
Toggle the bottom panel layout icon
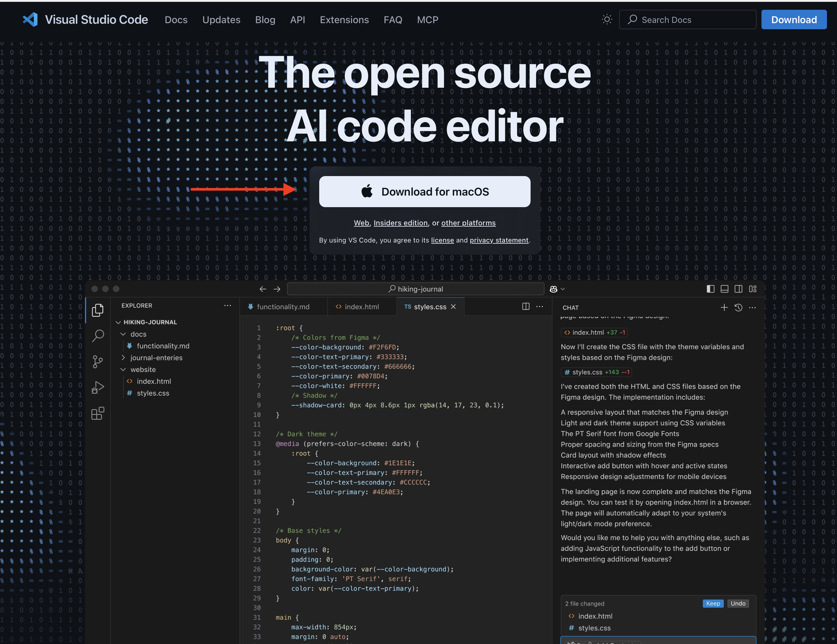(724, 289)
